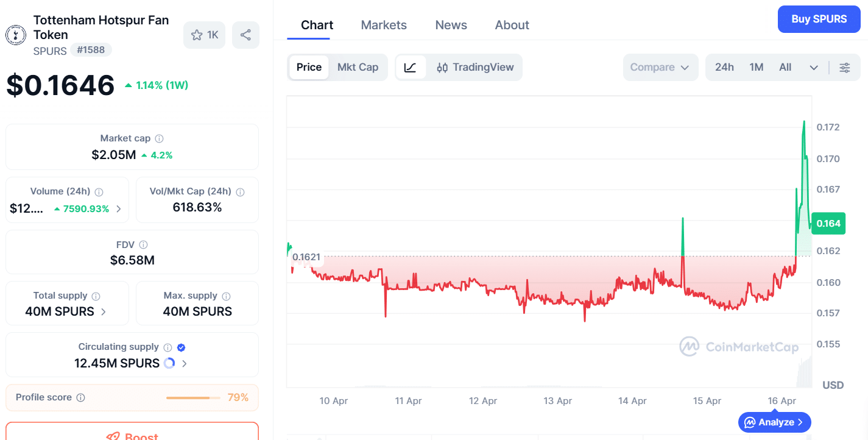Click the Profile score progress bar

[x=192, y=398]
